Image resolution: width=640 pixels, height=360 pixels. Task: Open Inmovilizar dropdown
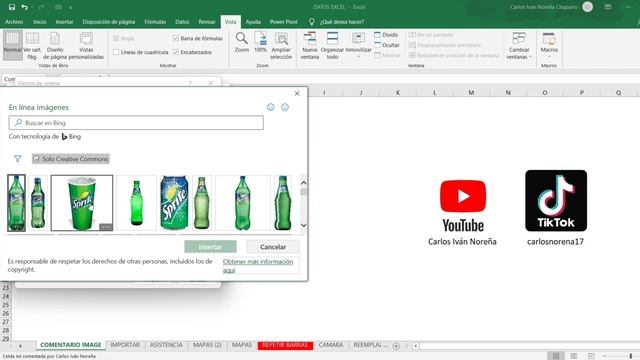tap(358, 46)
